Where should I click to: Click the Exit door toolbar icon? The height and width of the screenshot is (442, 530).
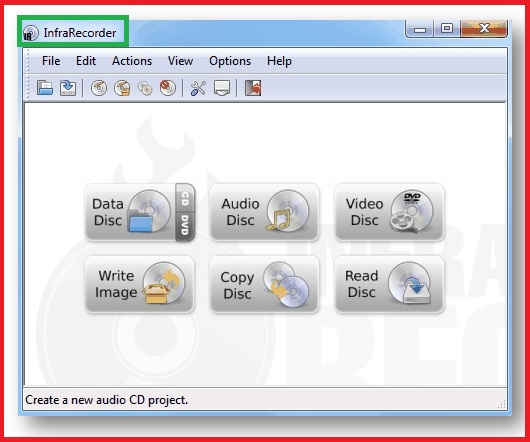[253, 88]
